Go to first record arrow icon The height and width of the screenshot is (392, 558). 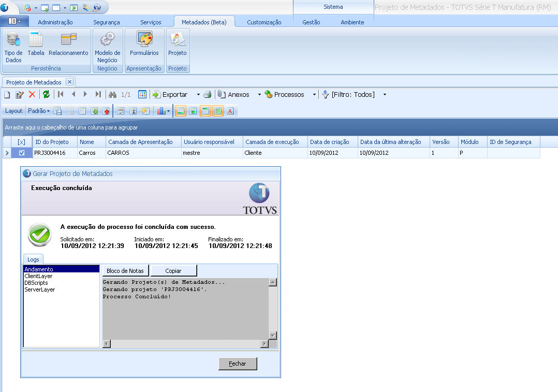[x=61, y=94]
